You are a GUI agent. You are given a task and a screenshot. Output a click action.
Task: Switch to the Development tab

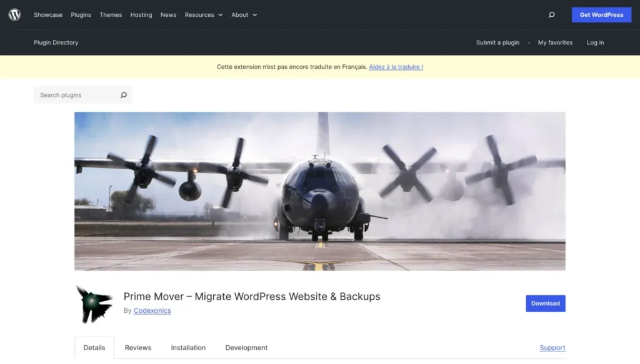pyautogui.click(x=246, y=348)
